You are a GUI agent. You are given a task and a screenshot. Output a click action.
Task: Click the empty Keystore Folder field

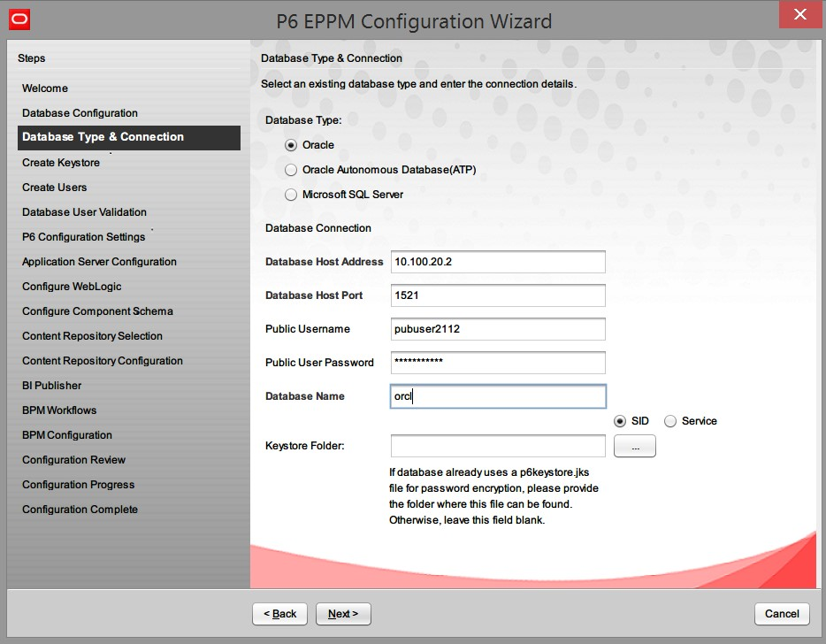click(498, 446)
